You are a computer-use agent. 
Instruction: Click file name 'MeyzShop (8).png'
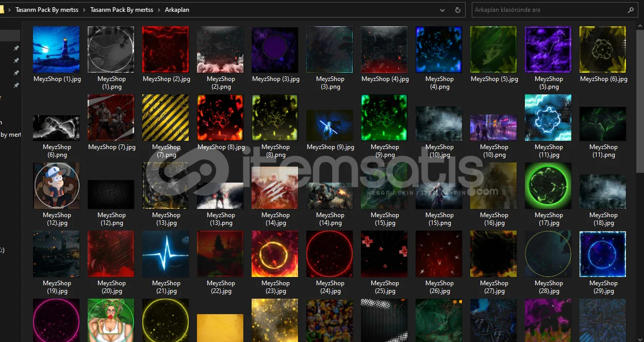(275, 151)
